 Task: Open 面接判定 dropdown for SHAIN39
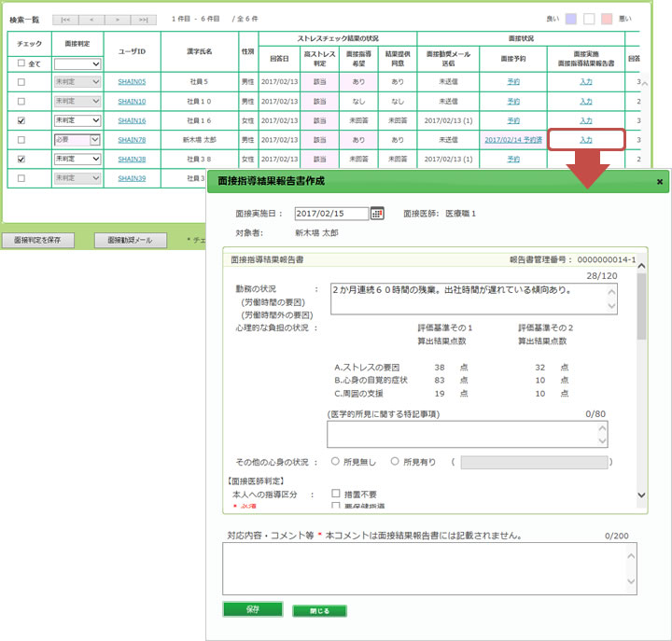click(x=77, y=178)
